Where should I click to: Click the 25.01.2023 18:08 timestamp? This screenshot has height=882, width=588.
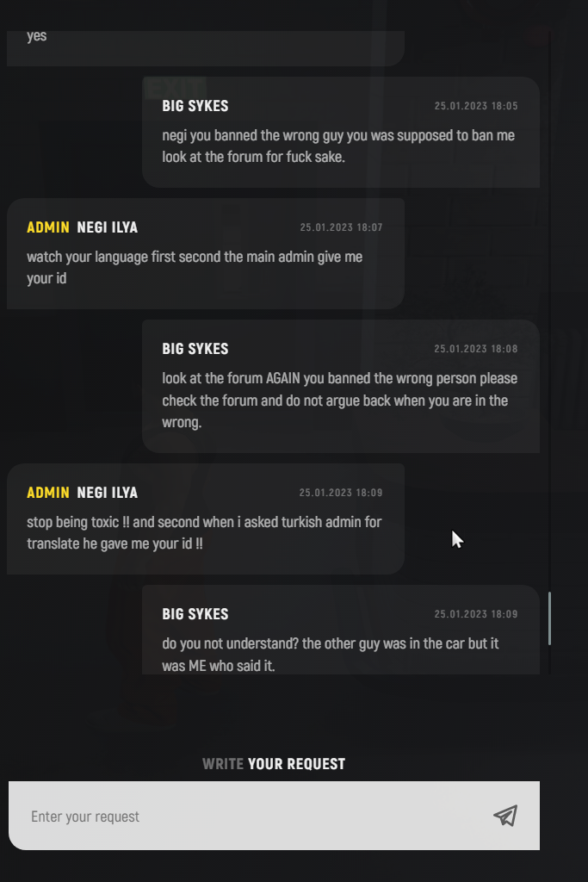(475, 349)
